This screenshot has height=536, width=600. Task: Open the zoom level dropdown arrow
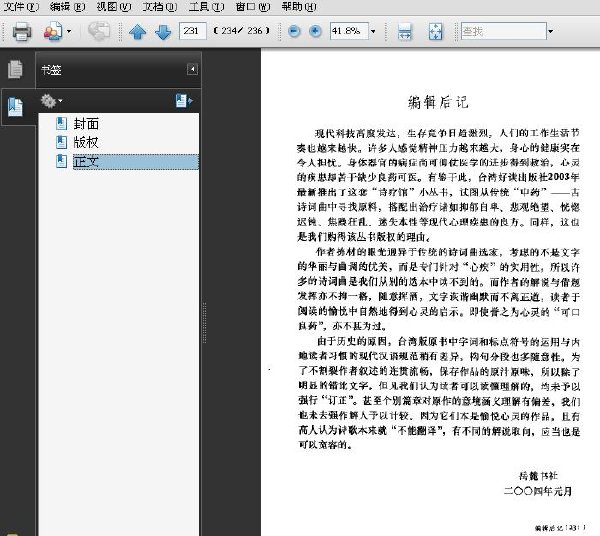(x=373, y=31)
